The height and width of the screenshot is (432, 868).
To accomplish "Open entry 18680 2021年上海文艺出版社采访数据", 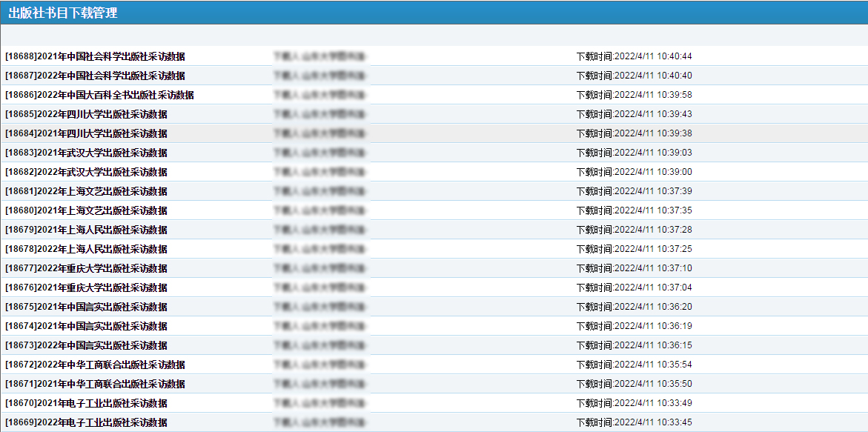I will coord(86,210).
